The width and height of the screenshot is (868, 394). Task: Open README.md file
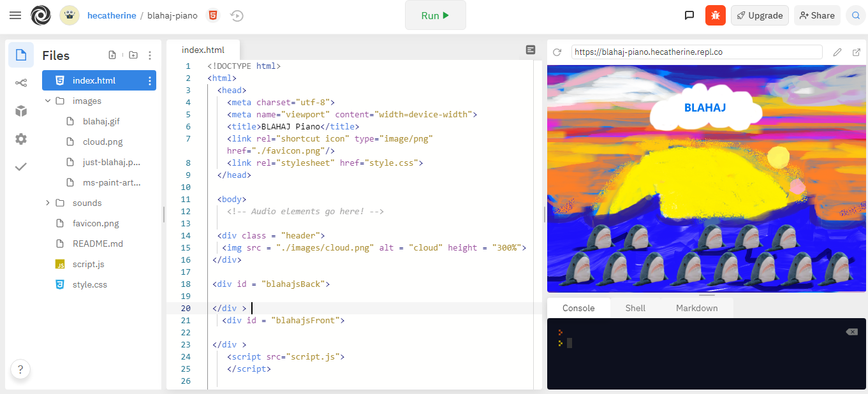click(x=98, y=244)
